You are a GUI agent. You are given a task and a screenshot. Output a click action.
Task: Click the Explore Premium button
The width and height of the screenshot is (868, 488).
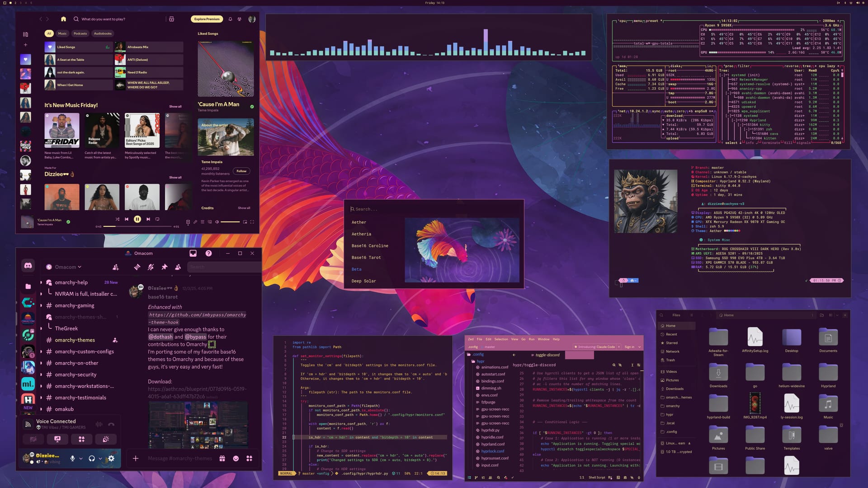pos(206,19)
